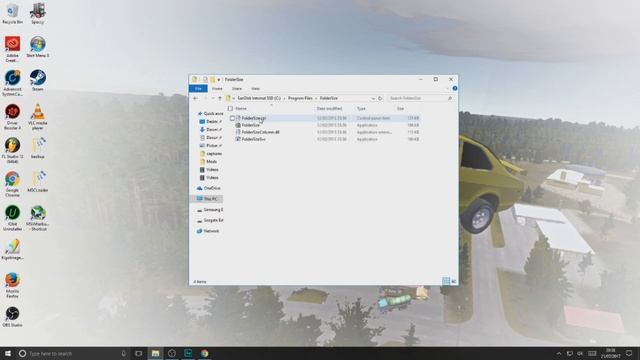Image resolution: width=640 pixels, height=360 pixels.
Task: Open the Advanced SystemCare desktop icon
Action: coord(12,83)
